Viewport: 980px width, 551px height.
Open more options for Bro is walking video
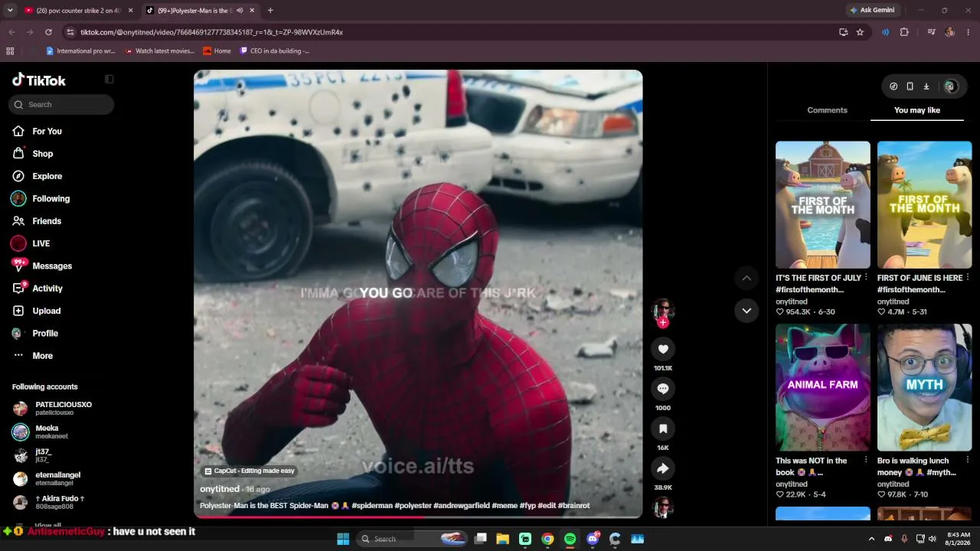pos(969,461)
